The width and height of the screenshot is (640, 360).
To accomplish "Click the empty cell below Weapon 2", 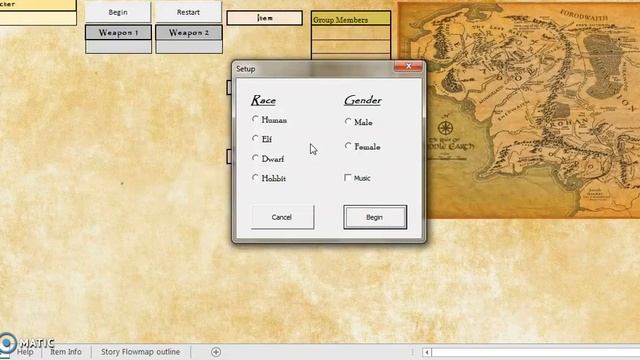I will [x=189, y=47].
